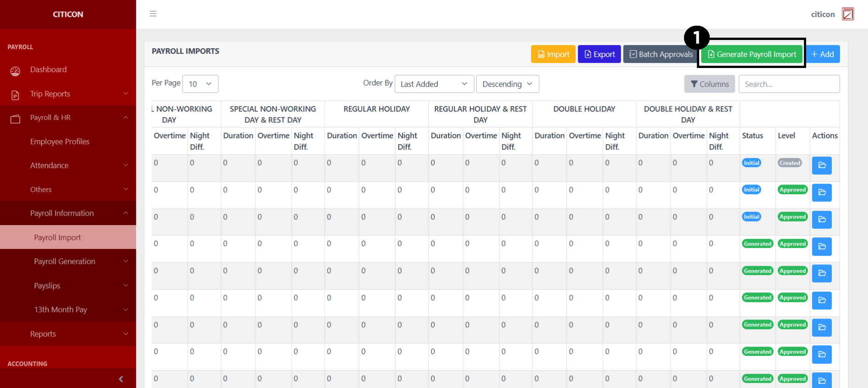Click the Dashboard gauge icon in sidebar
Image resolution: width=868 pixels, height=388 pixels.
[x=16, y=71]
